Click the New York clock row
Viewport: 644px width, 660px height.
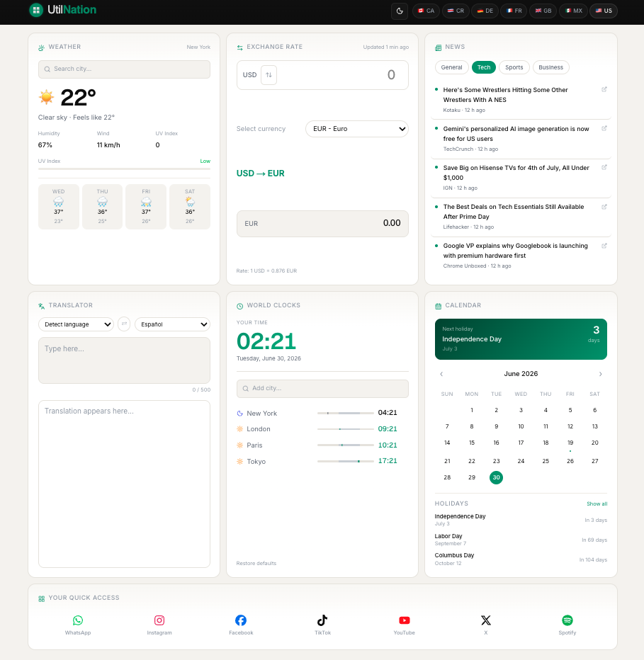[x=322, y=413]
